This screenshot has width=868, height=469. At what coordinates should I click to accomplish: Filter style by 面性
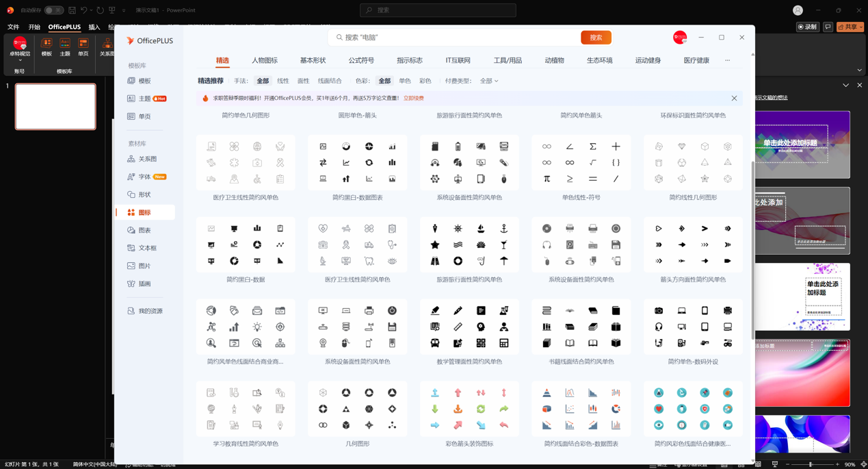click(303, 81)
